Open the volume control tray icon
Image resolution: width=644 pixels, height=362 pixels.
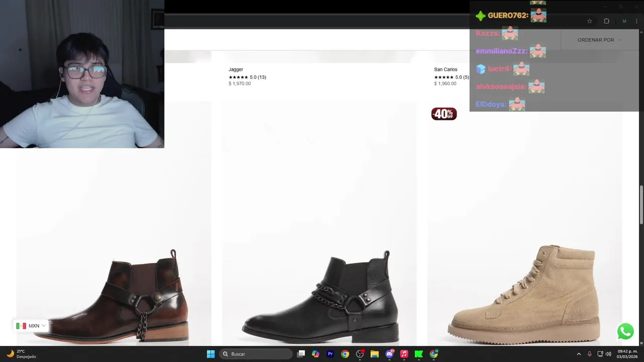pos(608,354)
